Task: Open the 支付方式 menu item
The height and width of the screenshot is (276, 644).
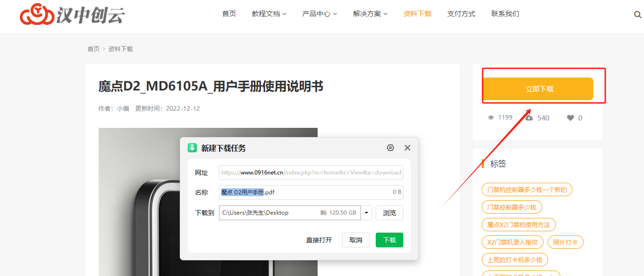Action: tap(461, 14)
